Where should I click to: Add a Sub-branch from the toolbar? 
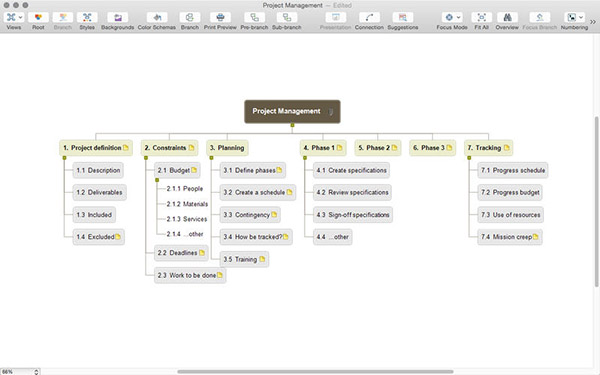click(287, 18)
